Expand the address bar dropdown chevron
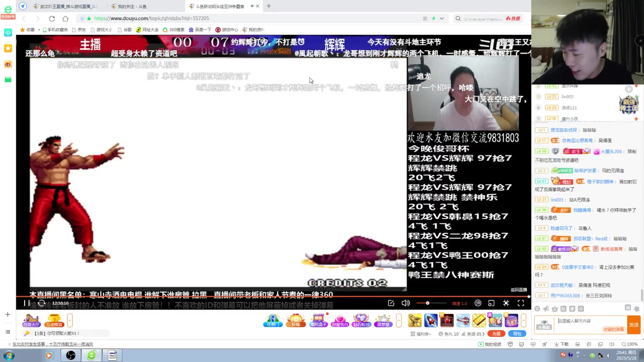644x362 pixels. 441,18
